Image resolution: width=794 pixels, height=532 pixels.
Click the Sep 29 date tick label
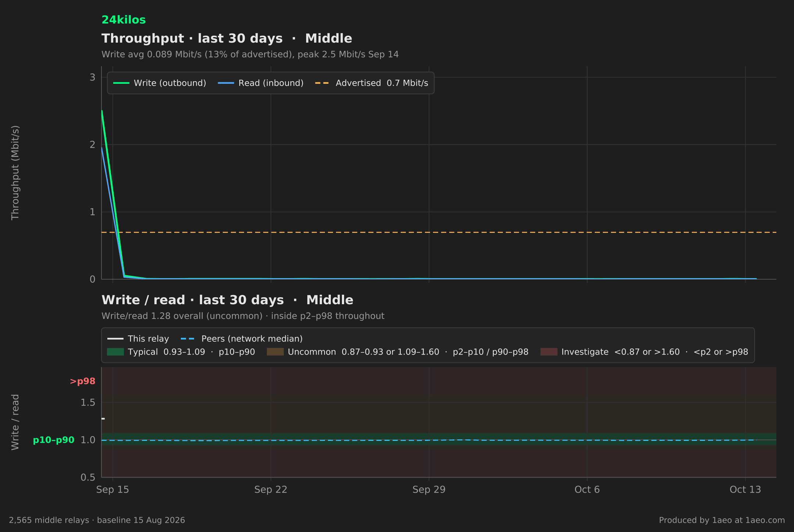pos(429,490)
